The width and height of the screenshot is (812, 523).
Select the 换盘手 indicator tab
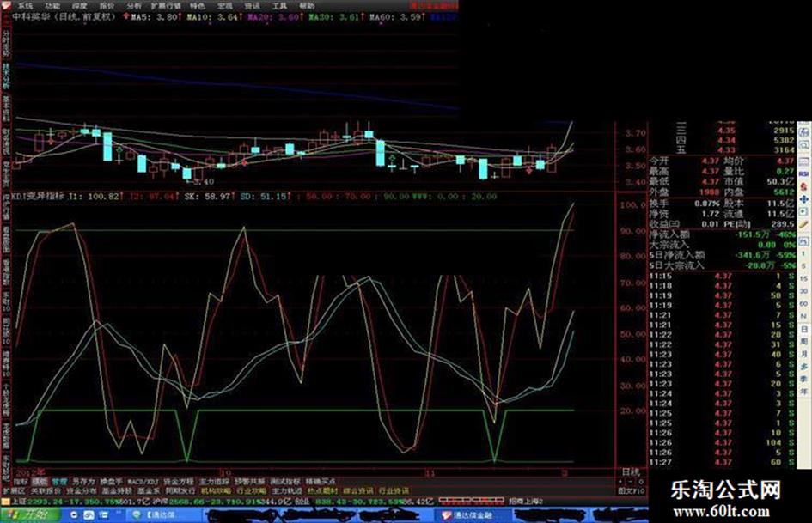click(111, 482)
